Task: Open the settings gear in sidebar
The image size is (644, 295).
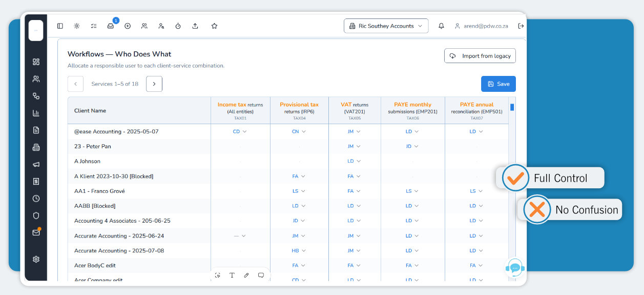Action: pos(36,259)
